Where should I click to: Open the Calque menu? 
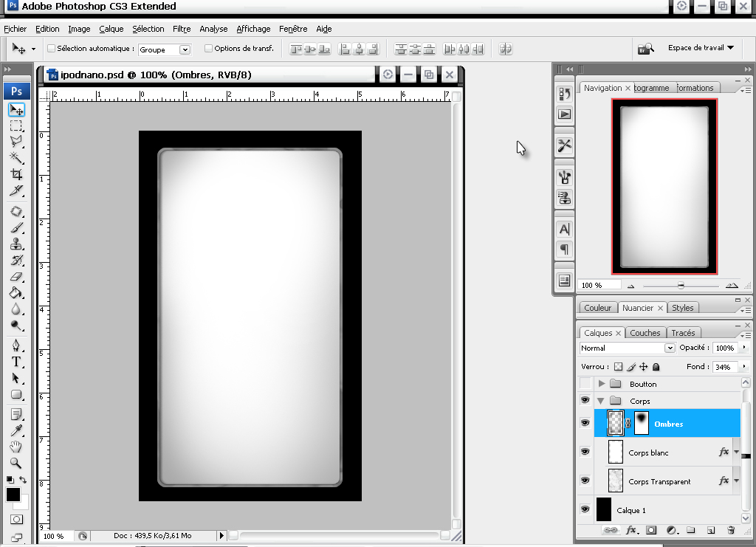pyautogui.click(x=111, y=29)
